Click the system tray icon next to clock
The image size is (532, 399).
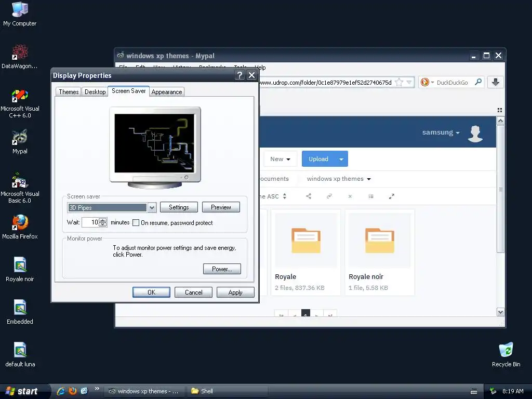point(493,391)
